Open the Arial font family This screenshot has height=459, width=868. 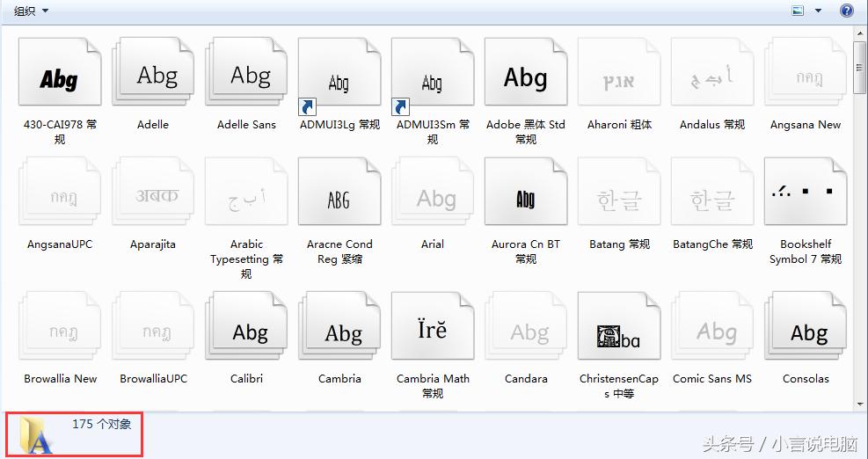pos(433,198)
